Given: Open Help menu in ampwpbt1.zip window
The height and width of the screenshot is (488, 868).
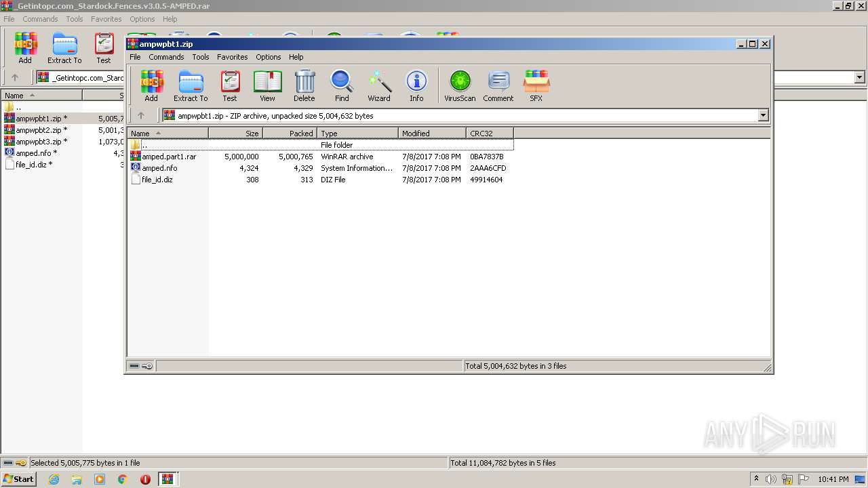Looking at the screenshot, I should coord(296,57).
